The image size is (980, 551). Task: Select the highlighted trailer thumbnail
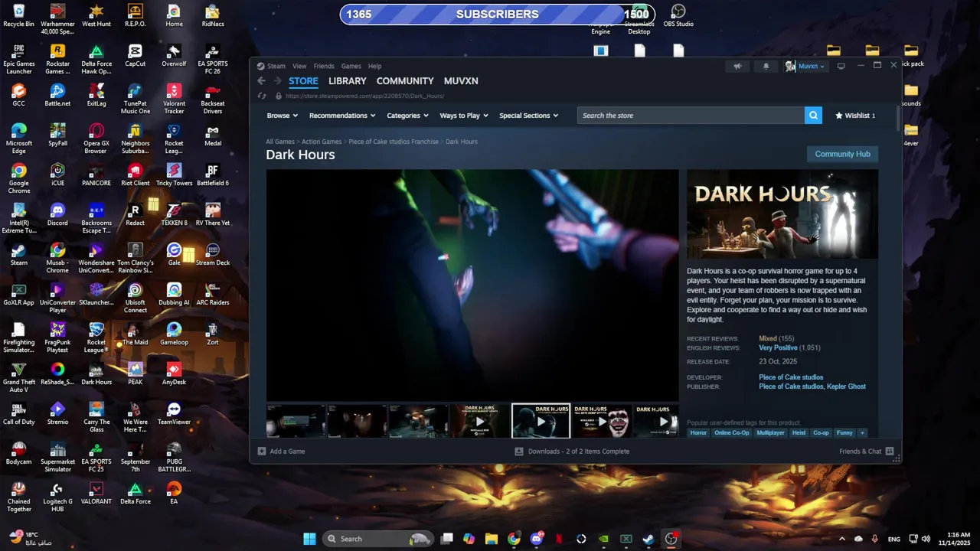click(x=541, y=421)
